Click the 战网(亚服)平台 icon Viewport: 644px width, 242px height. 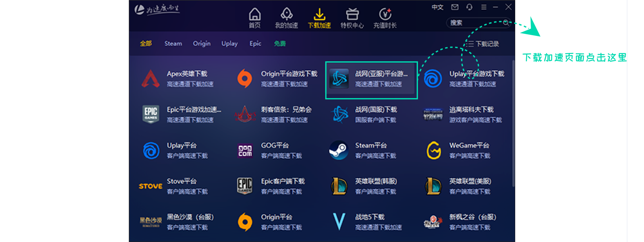(x=339, y=79)
